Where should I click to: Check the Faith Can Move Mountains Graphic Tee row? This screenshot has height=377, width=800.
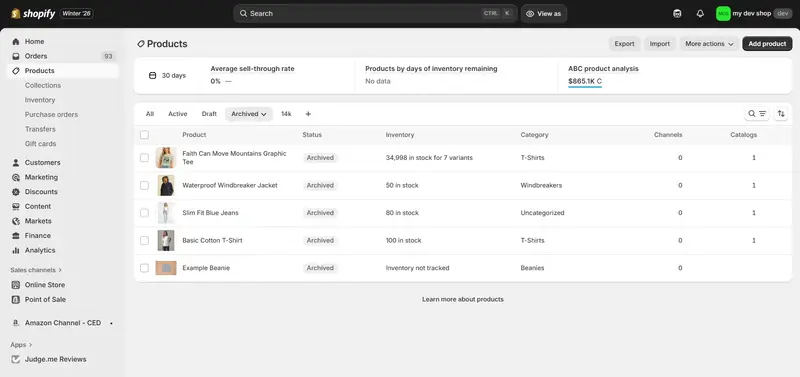tap(144, 158)
